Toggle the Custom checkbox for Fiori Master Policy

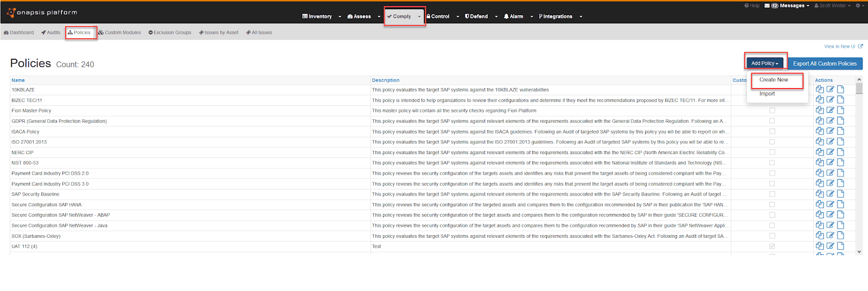[772, 111]
